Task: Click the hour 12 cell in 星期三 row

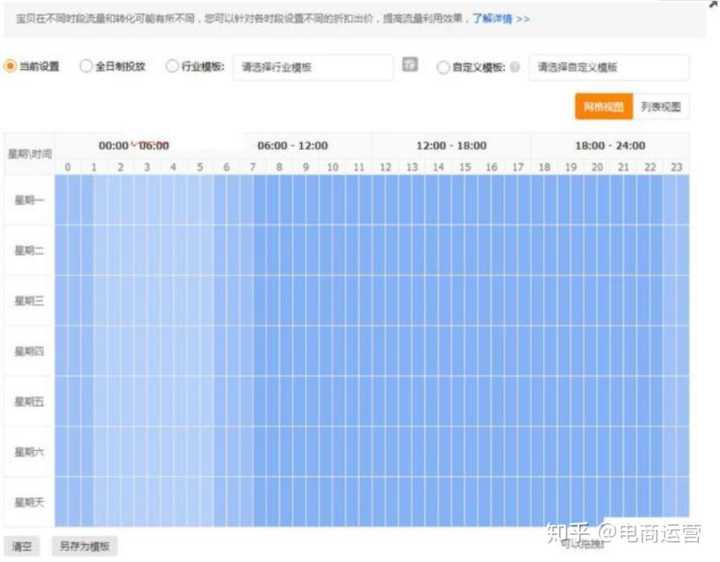Action: click(385, 301)
